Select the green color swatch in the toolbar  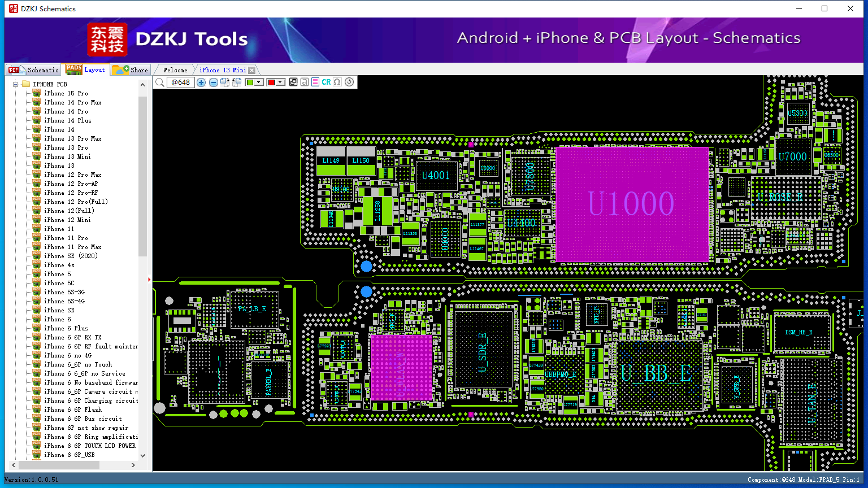point(250,82)
